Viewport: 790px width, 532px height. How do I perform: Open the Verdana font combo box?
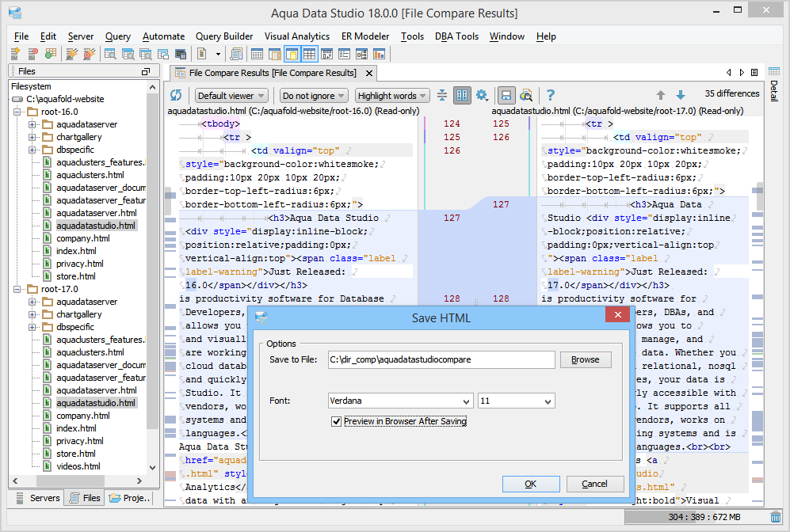click(400, 401)
